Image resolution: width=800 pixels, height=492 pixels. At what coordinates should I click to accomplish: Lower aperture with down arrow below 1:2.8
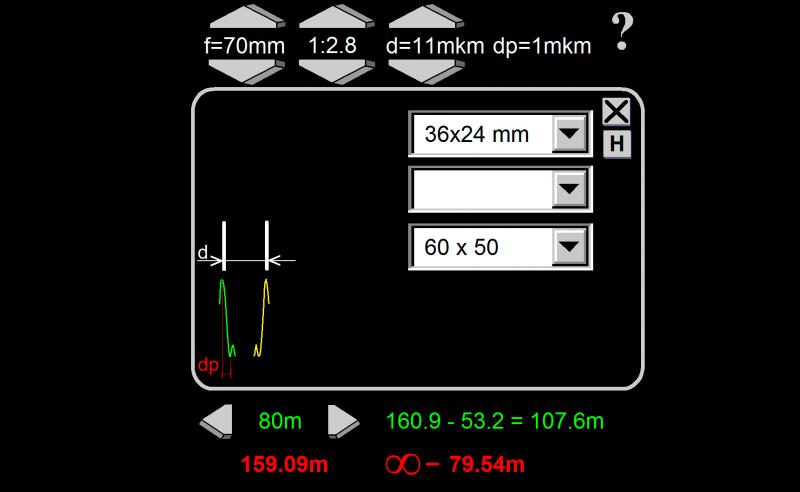click(x=337, y=72)
